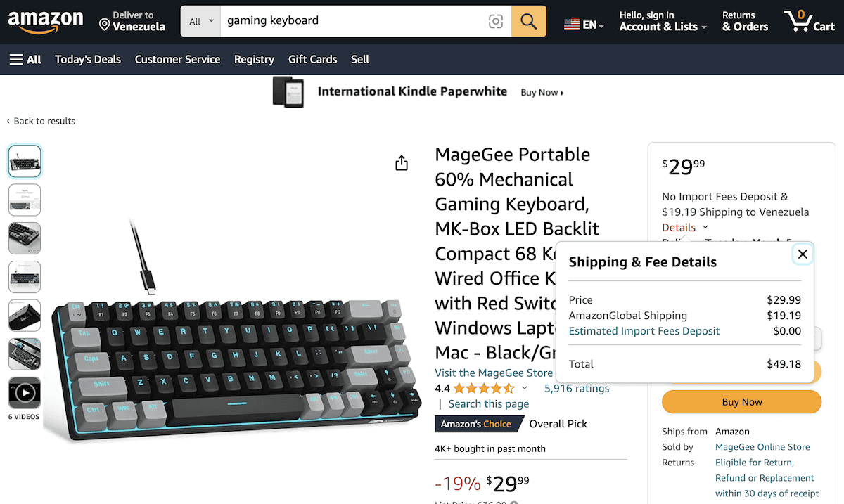Select the keyboard side-view thumbnail

click(24, 315)
